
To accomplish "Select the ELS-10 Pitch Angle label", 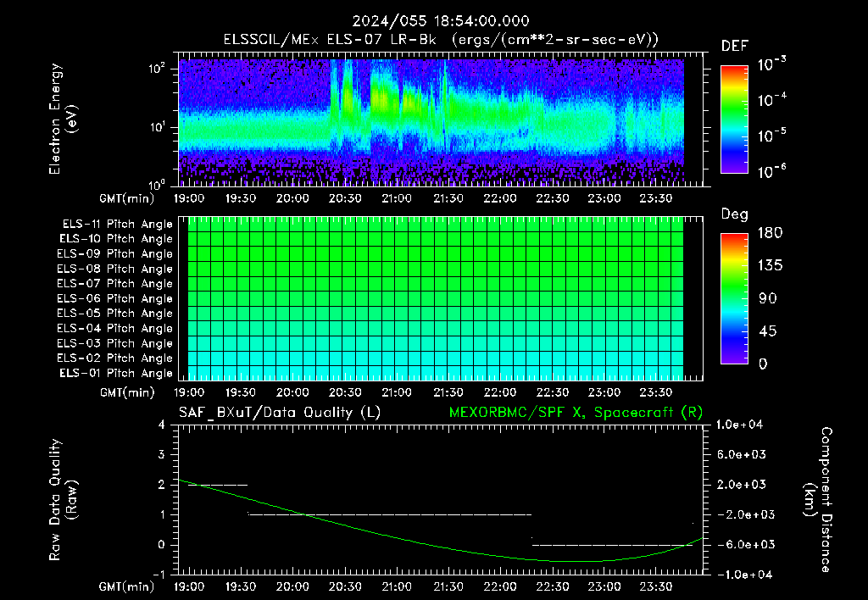I will [x=116, y=239].
